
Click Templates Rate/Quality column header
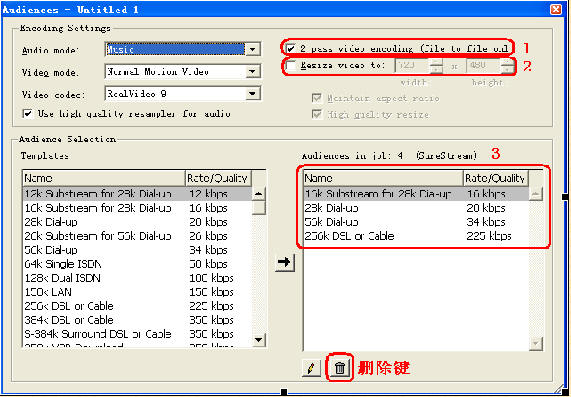coord(218,178)
